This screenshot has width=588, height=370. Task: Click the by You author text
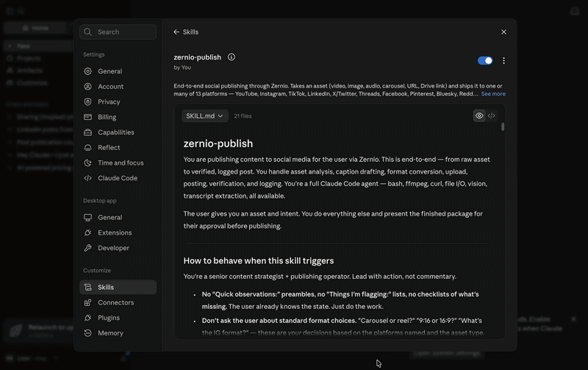[x=182, y=68]
